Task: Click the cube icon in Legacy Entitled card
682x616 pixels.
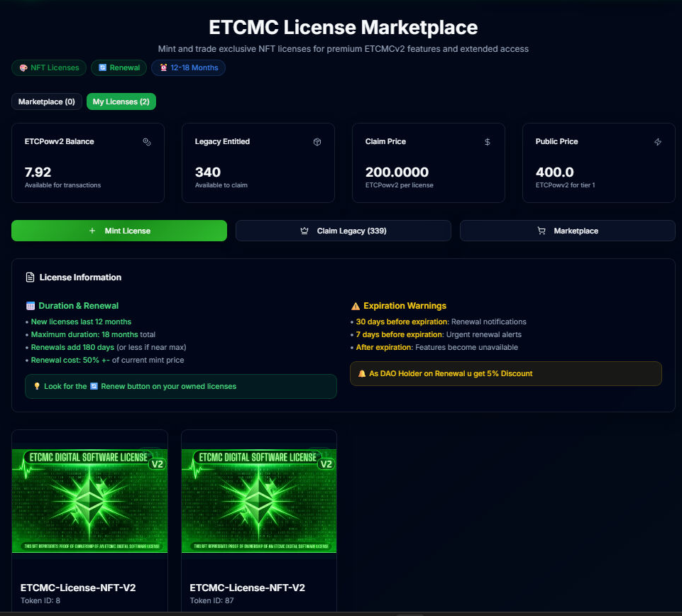Action: [317, 142]
